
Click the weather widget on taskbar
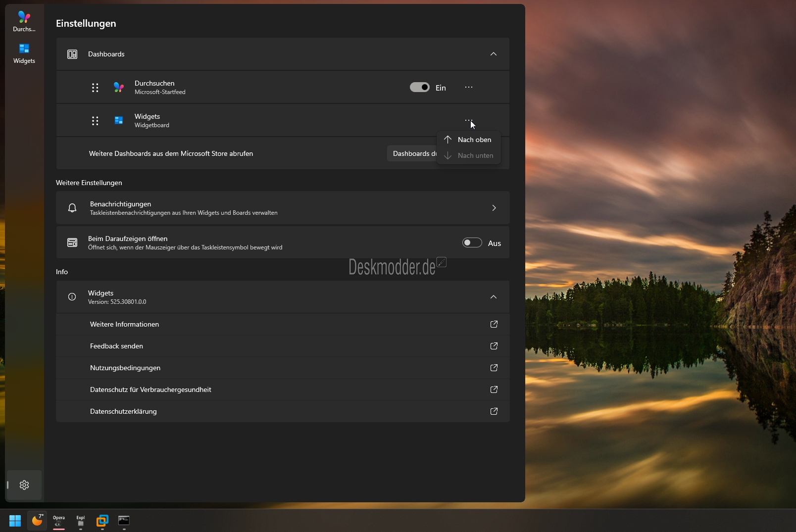[37, 520]
